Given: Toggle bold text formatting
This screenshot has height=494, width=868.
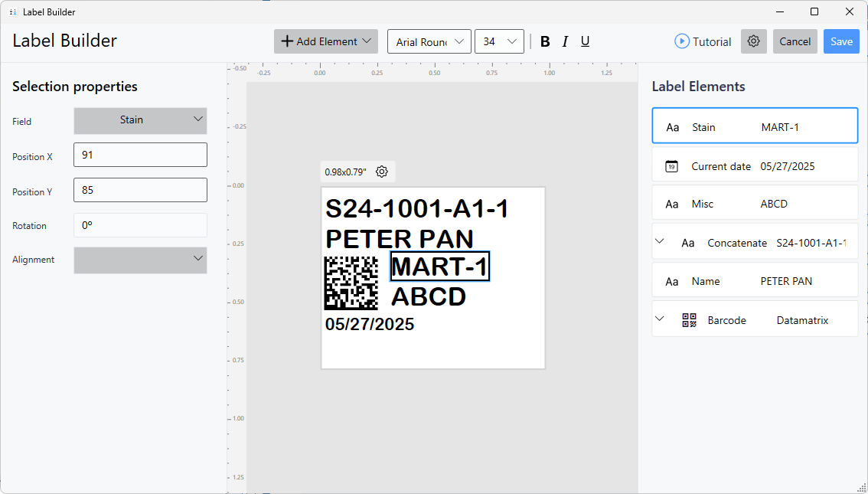Looking at the screenshot, I should coord(545,41).
